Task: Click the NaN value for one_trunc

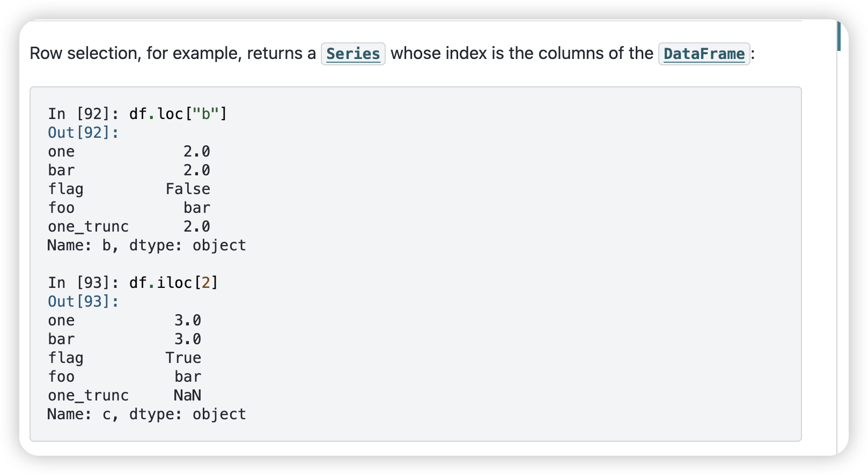Action: coord(188,395)
